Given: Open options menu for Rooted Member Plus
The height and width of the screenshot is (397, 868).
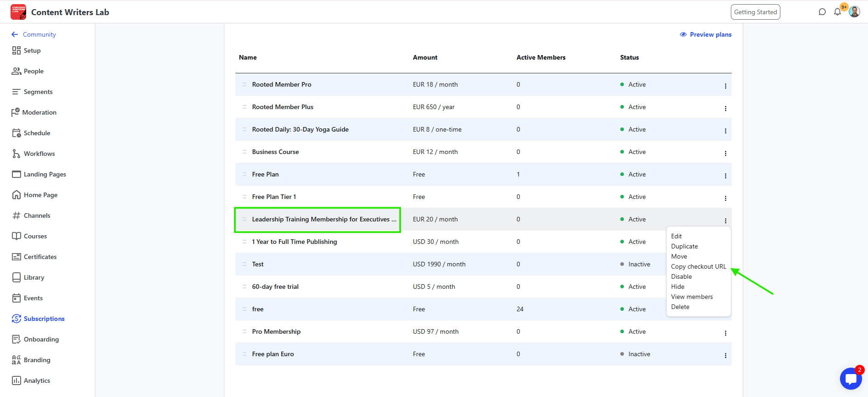Looking at the screenshot, I should [725, 108].
